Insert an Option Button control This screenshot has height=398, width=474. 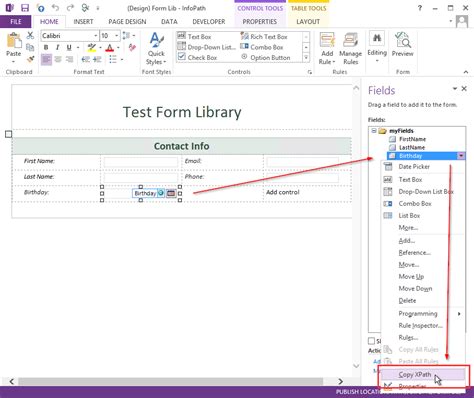click(266, 57)
